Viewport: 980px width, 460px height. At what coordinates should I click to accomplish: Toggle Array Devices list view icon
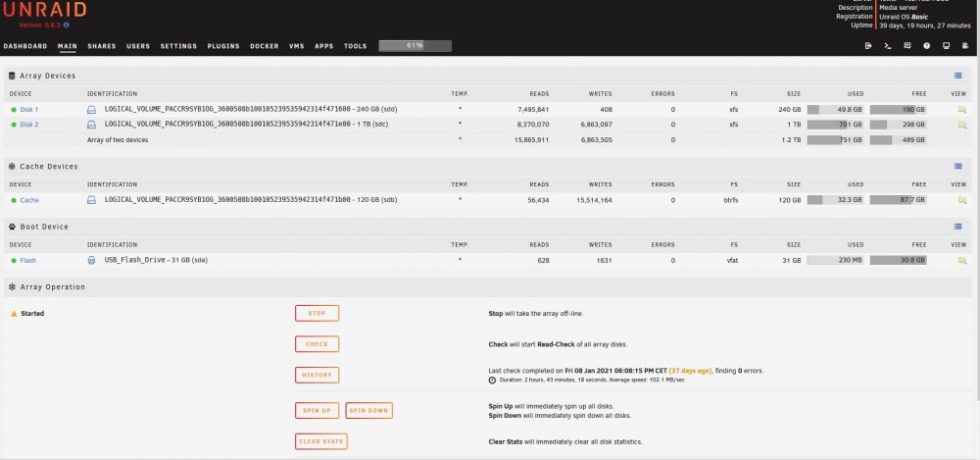click(958, 76)
